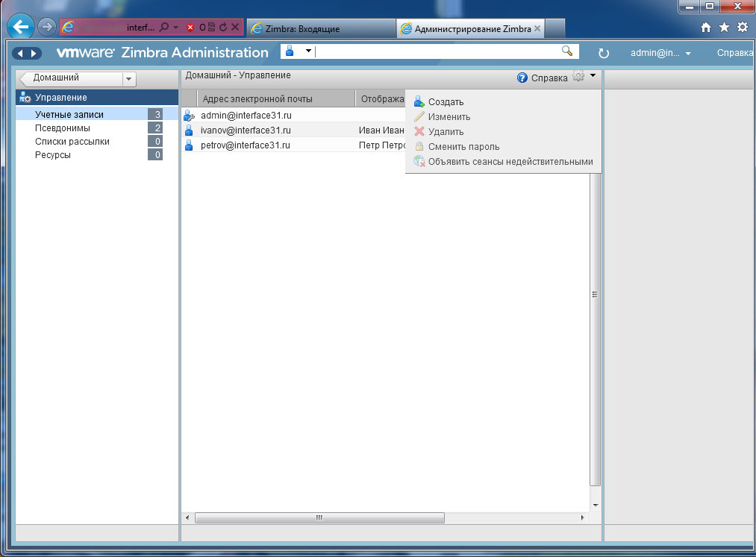This screenshot has width=756, height=557.
Task: Click the red stop-loading X in address bar
Action: point(190,28)
